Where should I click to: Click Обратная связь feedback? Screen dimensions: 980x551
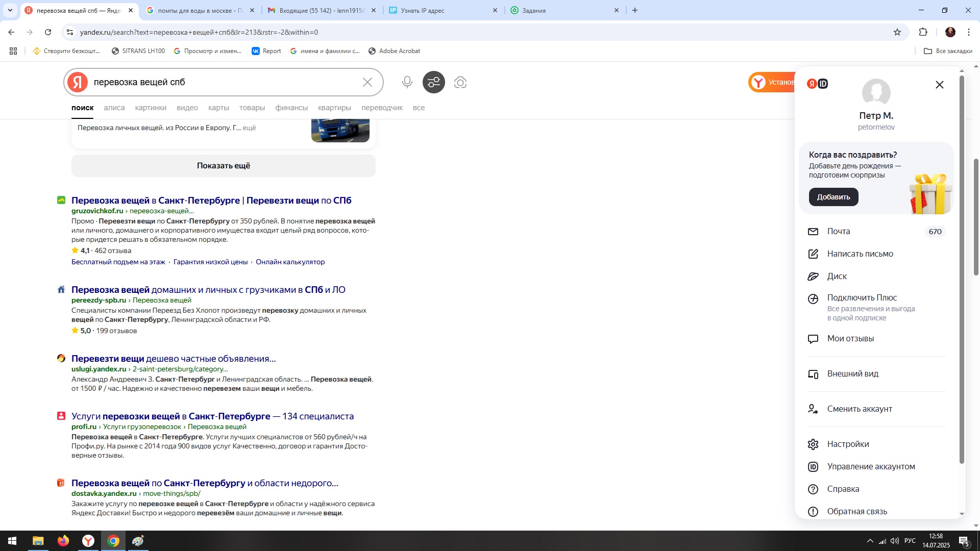[x=876, y=511]
